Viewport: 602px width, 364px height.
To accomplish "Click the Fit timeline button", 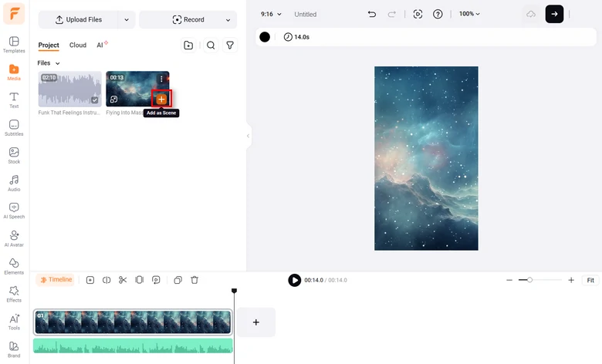I will click(590, 280).
